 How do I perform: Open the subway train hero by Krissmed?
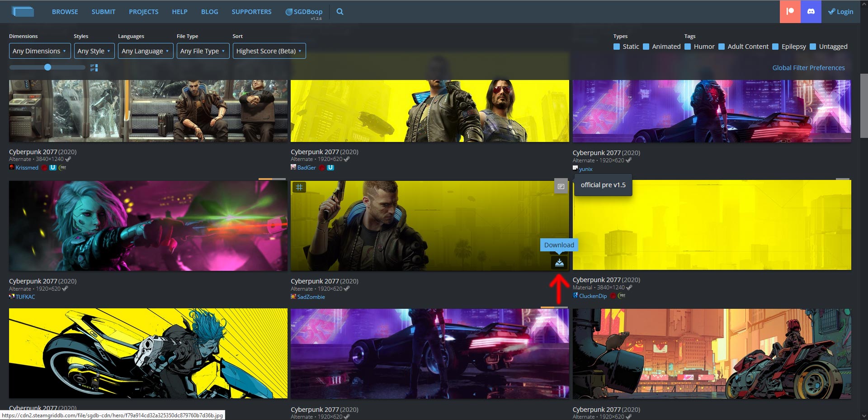148,111
